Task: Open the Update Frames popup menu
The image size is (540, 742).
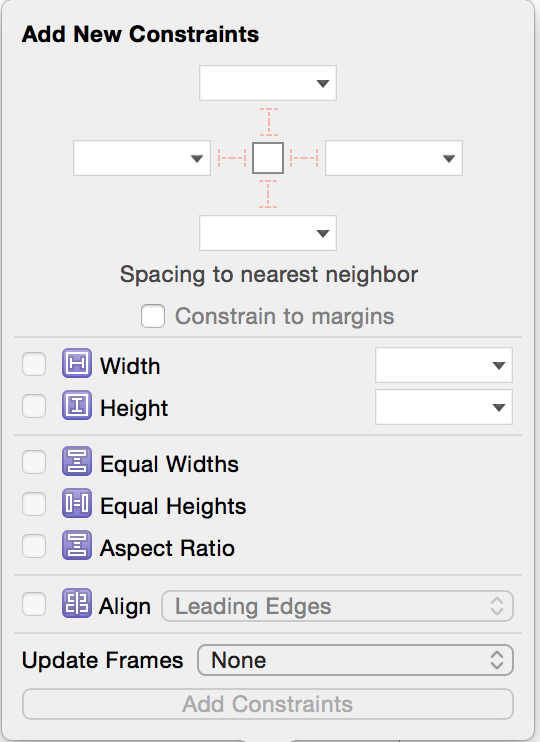Action: (355, 660)
